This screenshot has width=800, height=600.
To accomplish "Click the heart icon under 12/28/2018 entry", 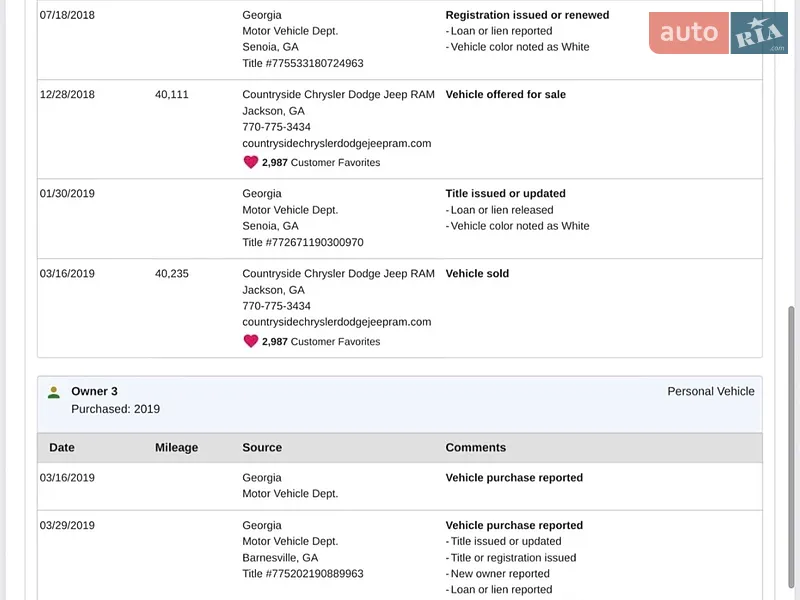I will 251,162.
